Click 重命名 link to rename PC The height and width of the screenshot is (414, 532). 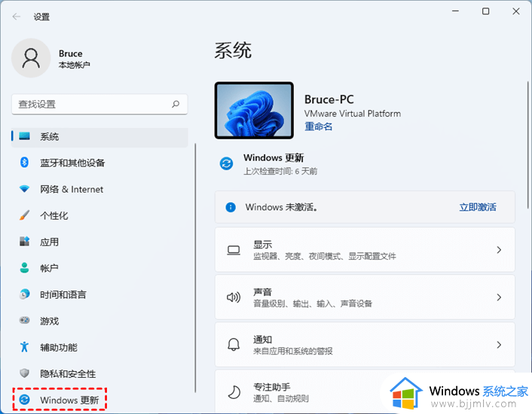point(318,126)
